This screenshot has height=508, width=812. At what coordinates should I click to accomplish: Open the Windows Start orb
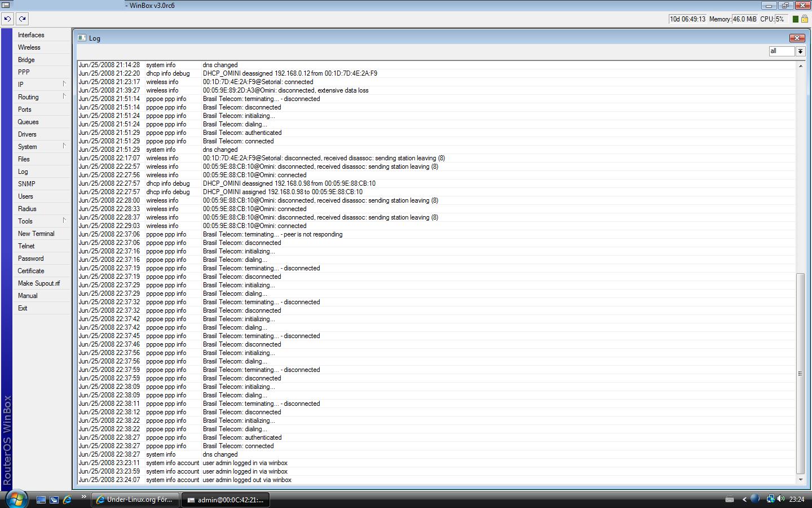16,498
